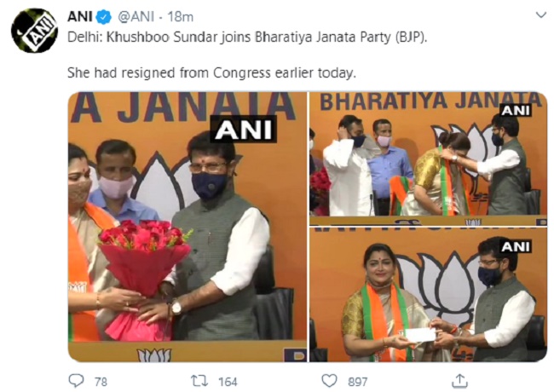Open the ANI display name link
This screenshot has height=392, width=554.
80,17
